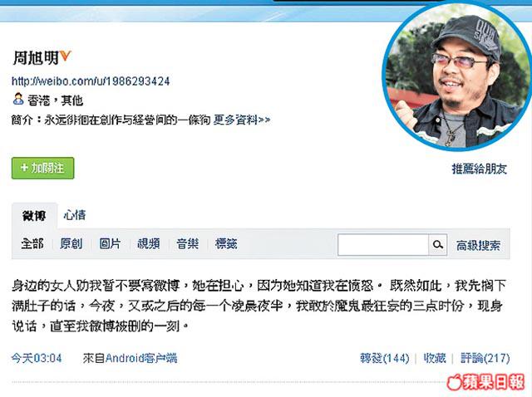The height and width of the screenshot is (397, 532).
Task: Open the circular profile photo
Action: coord(456,76)
